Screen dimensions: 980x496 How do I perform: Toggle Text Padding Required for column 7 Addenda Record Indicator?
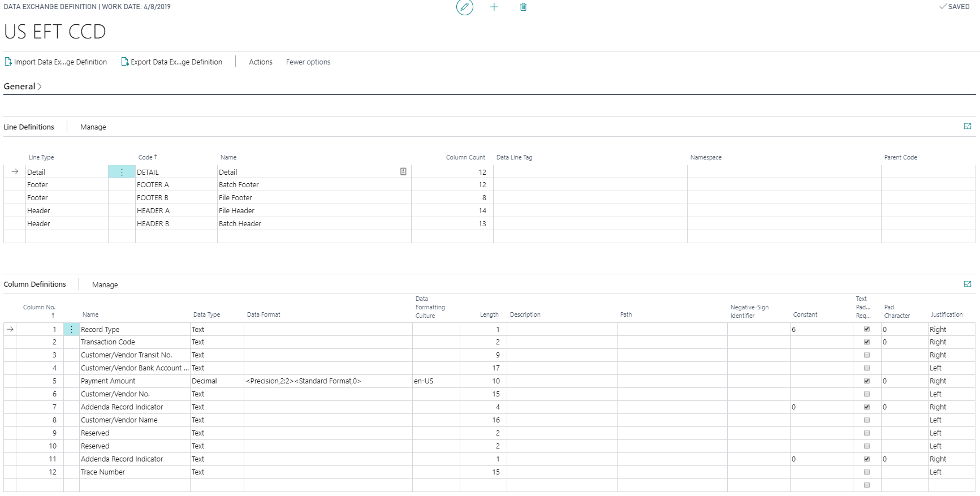pos(867,407)
